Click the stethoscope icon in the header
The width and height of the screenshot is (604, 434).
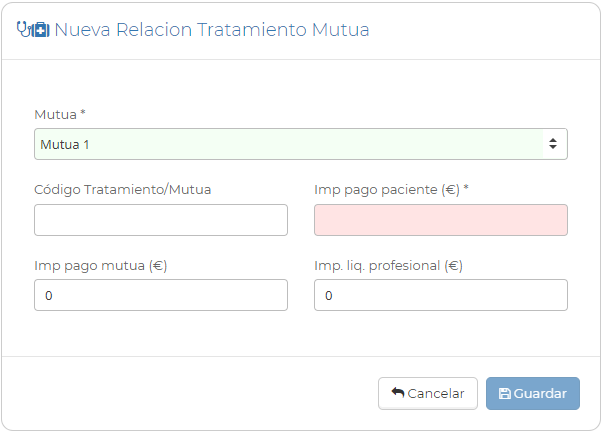25,30
